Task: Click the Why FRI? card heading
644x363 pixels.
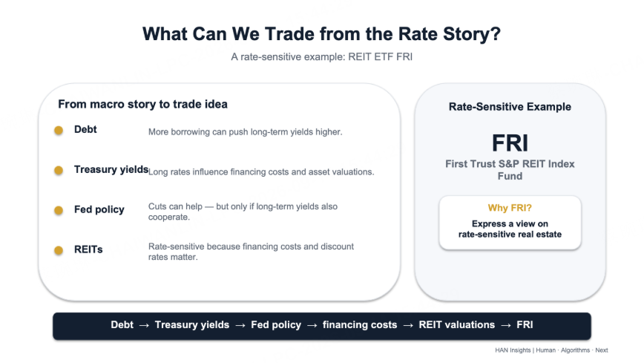Action: coord(510,208)
